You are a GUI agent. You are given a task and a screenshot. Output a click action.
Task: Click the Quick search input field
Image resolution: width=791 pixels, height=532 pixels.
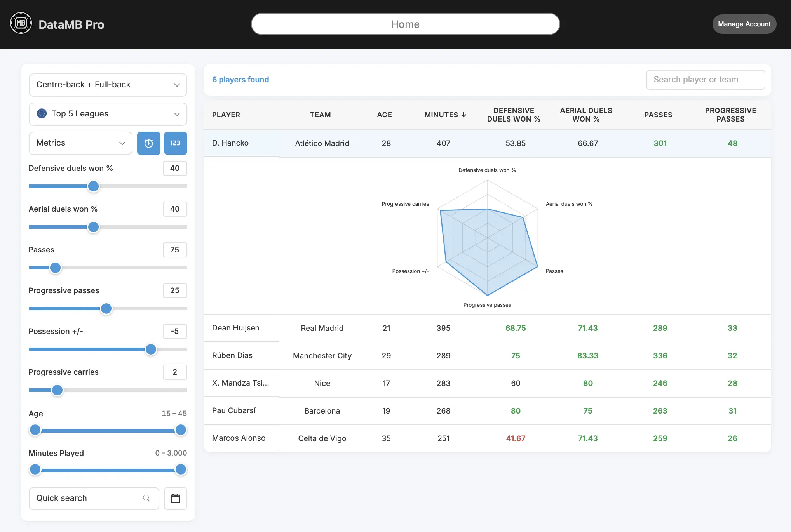[94, 499]
